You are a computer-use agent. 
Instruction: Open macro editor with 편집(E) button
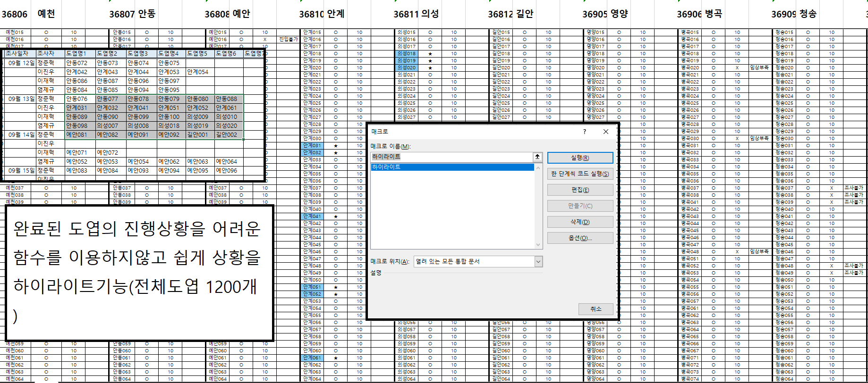(x=580, y=190)
